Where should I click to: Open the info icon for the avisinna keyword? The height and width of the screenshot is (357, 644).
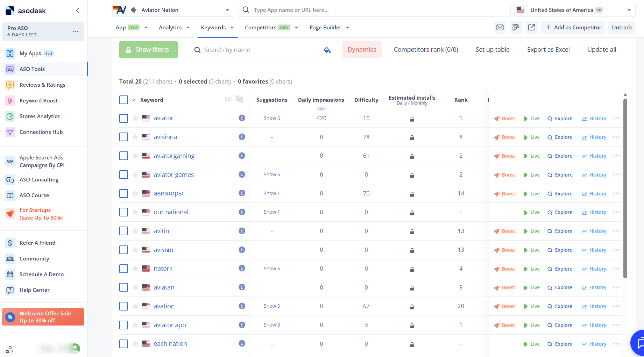click(242, 137)
